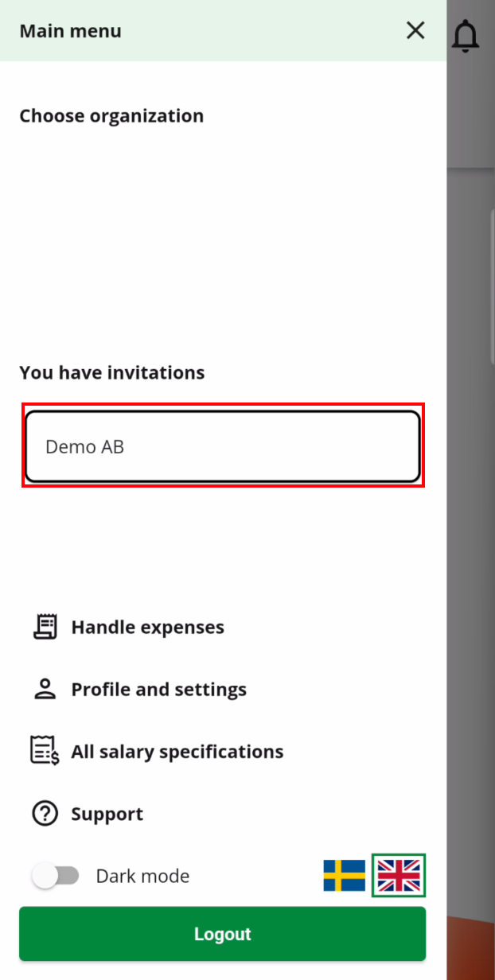Switch language using the Swedish flag
This screenshot has width=495, height=980.
point(345,875)
